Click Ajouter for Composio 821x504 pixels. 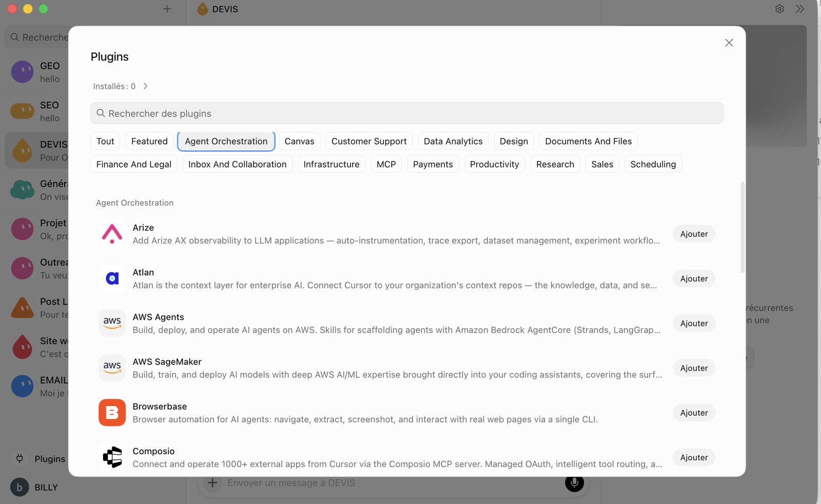pos(694,457)
